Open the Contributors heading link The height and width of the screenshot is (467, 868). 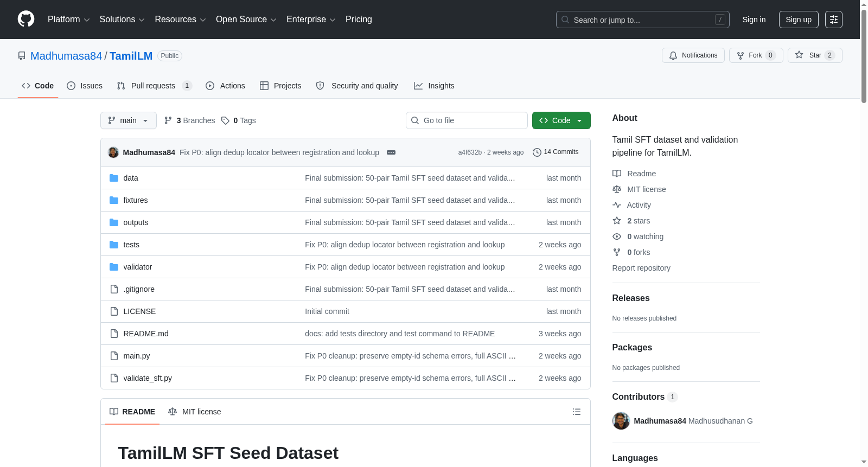[x=644, y=397]
